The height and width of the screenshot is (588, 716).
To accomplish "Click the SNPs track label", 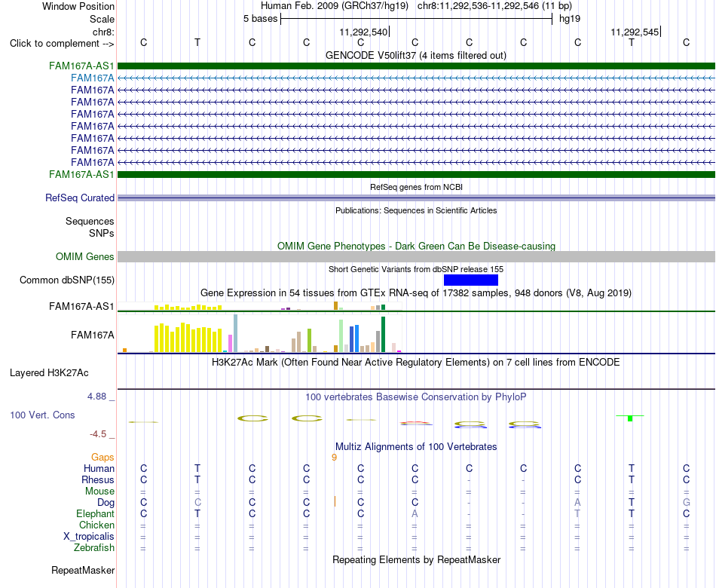I will click(x=102, y=233).
